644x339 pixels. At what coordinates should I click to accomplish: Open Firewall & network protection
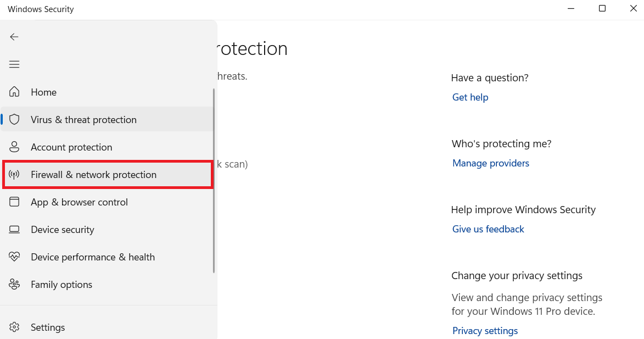[x=108, y=175]
